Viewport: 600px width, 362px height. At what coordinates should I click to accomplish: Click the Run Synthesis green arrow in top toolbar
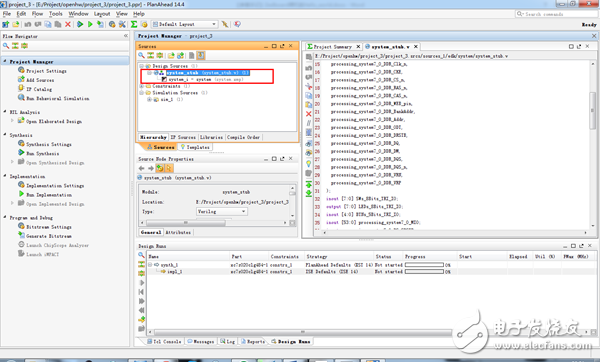click(x=80, y=24)
